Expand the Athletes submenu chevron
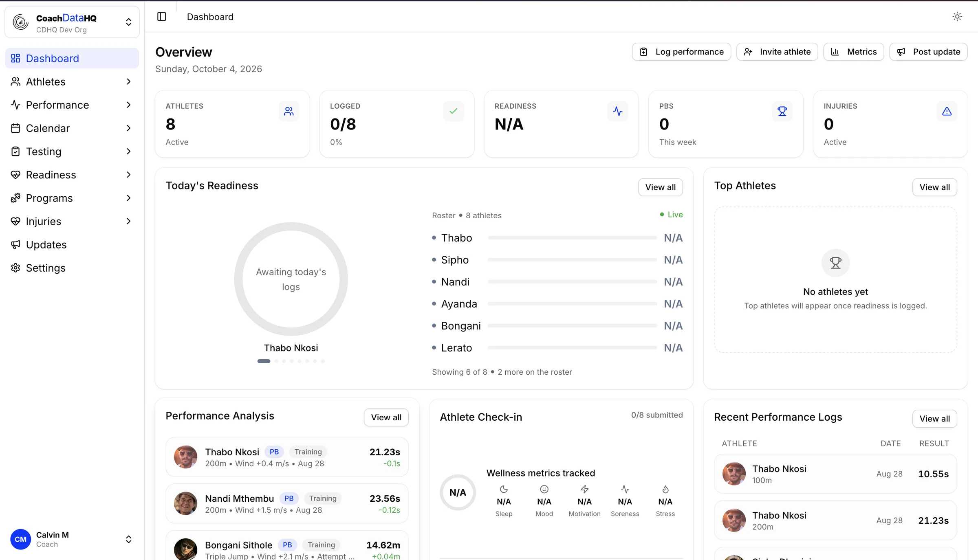978x560 pixels. pos(129,81)
